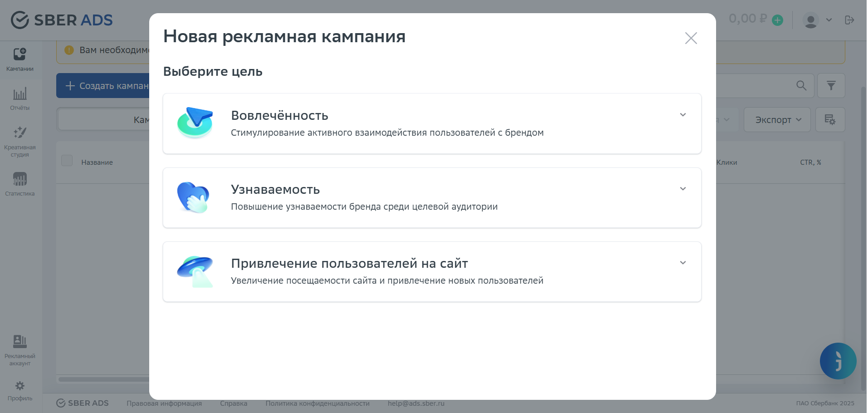Open the user account menu via avatar
Image resolution: width=868 pixels, height=413 pixels.
tap(810, 20)
